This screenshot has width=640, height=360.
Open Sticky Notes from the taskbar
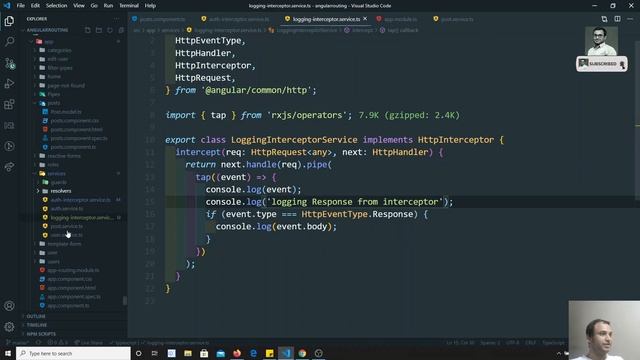pyautogui.click(x=269, y=353)
